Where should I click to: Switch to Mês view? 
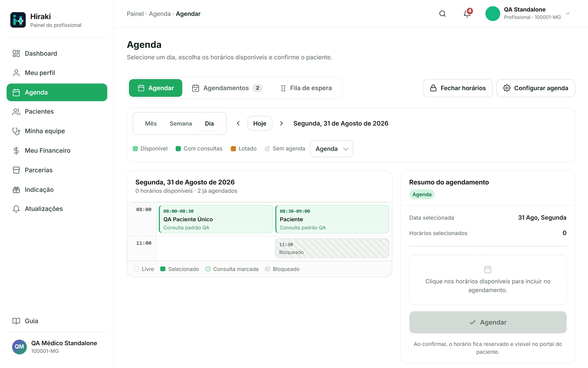[151, 124]
